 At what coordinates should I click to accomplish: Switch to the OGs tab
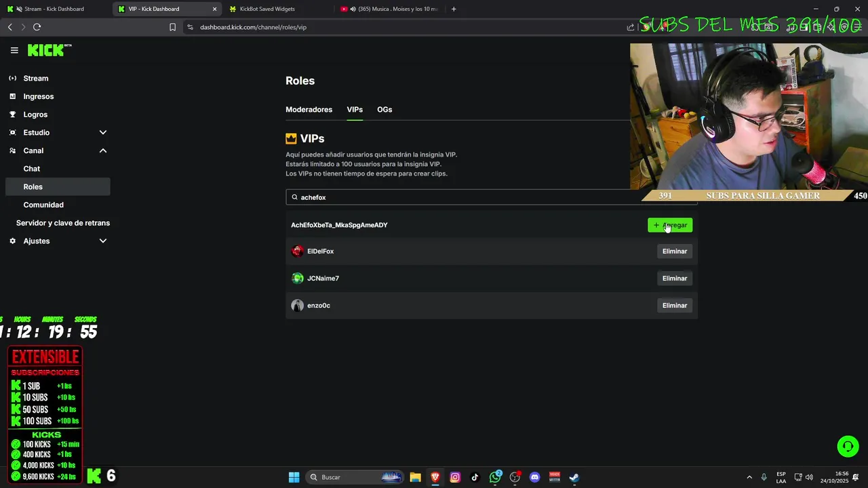384,109
